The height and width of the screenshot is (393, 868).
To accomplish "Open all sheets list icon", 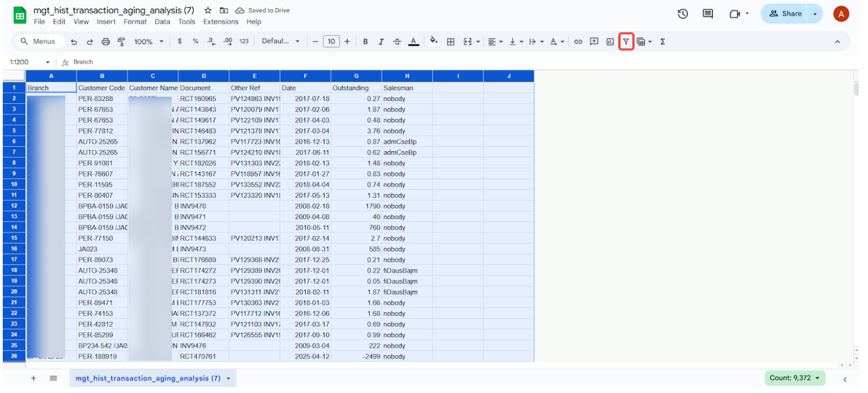I will 53,378.
